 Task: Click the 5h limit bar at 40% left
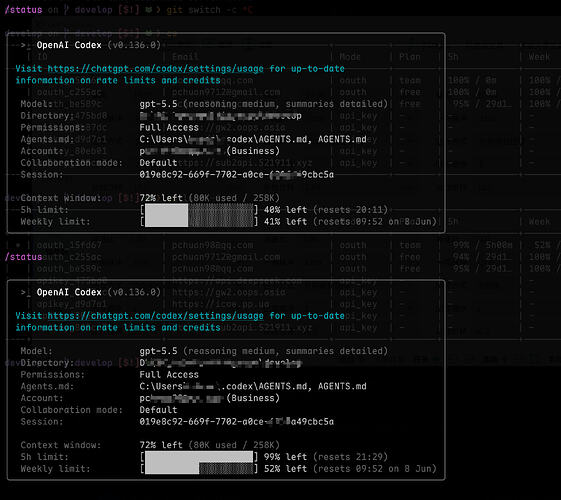199,210
